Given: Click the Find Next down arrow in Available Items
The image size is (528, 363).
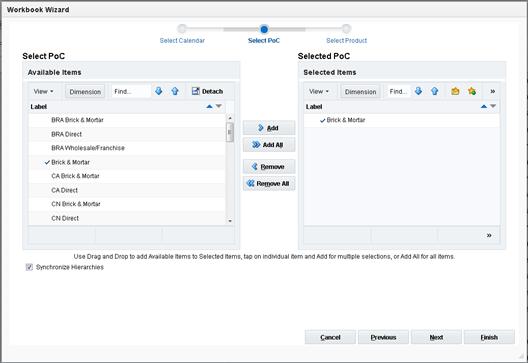Looking at the screenshot, I should pos(159,91).
